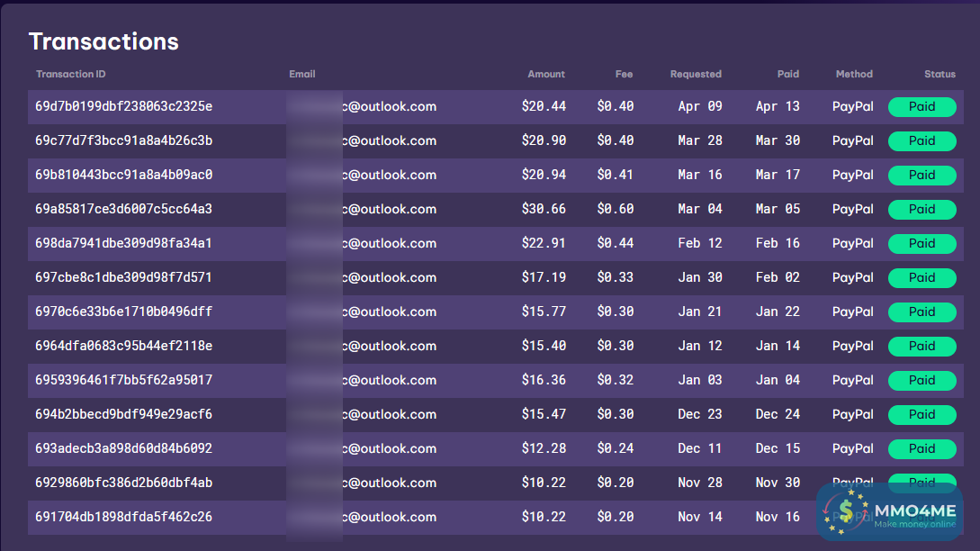Image resolution: width=980 pixels, height=551 pixels.
Task: Click the $15.40 amount cell
Action: click(544, 346)
